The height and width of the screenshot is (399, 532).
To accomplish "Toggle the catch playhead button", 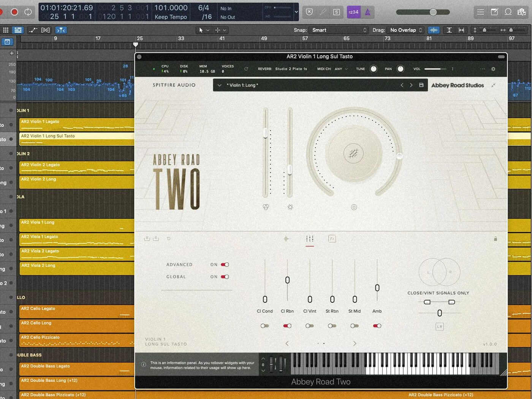I will click(61, 30).
